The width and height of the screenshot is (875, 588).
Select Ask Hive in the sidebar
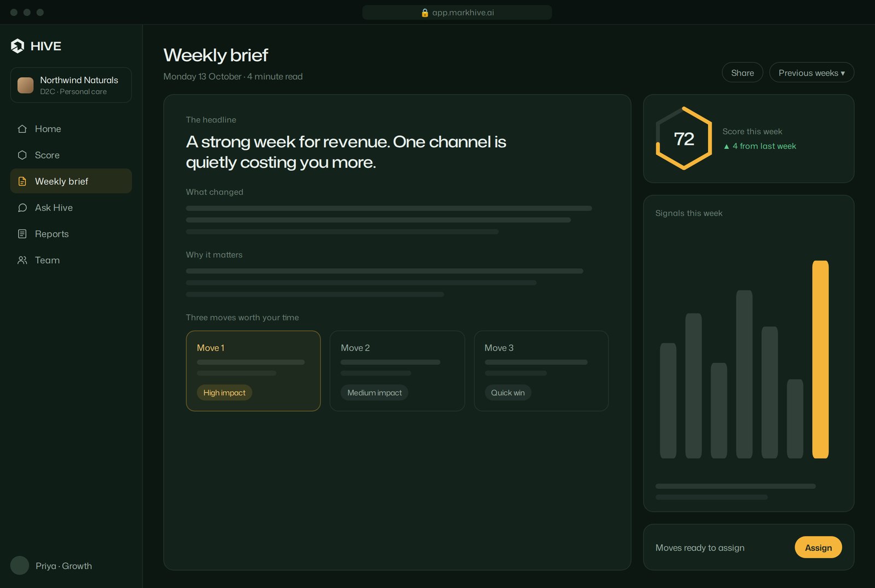click(x=71, y=208)
